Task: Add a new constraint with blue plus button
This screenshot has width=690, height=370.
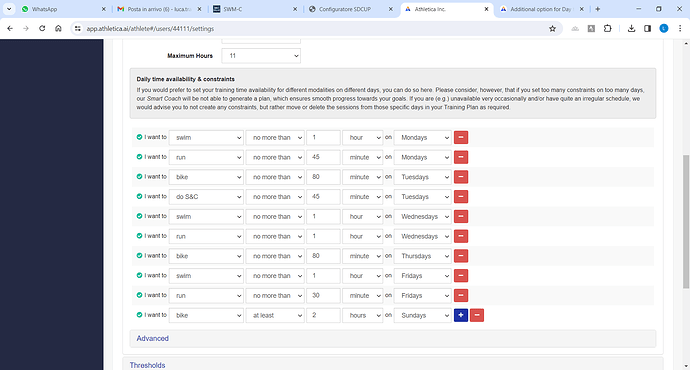Action: [x=461, y=315]
